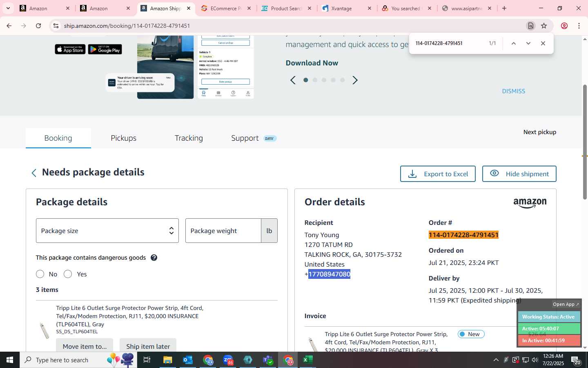Select No for dangerous goods
Image resolution: width=588 pixels, height=368 pixels.
click(x=40, y=274)
